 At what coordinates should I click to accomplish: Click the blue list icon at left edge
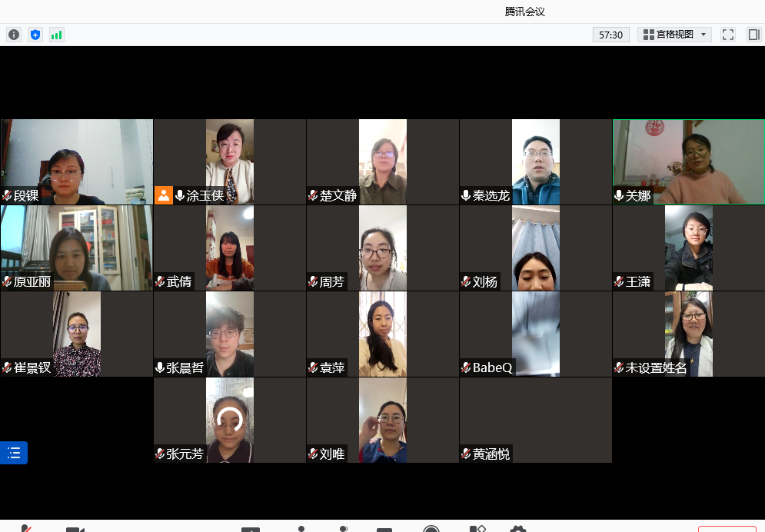(14, 453)
